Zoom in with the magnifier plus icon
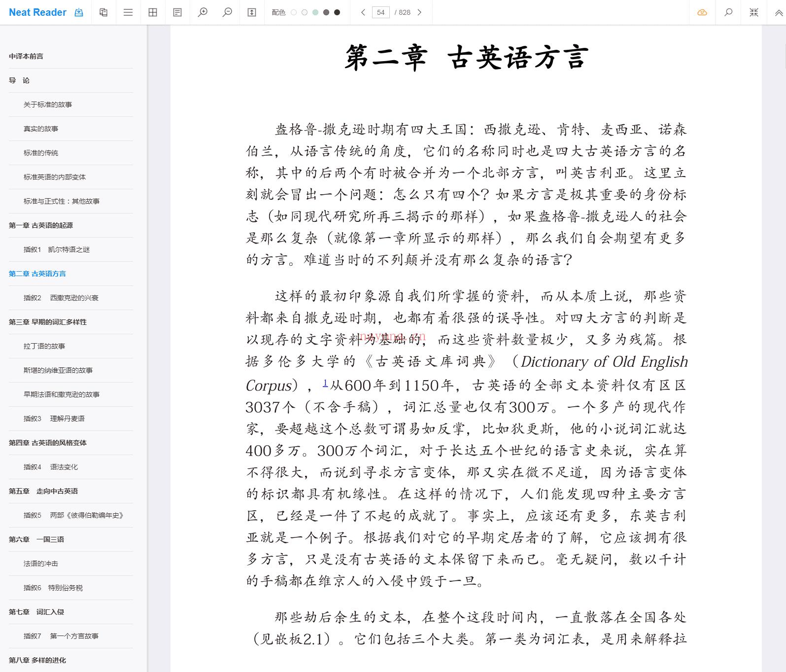This screenshot has width=786, height=672. 203,12
